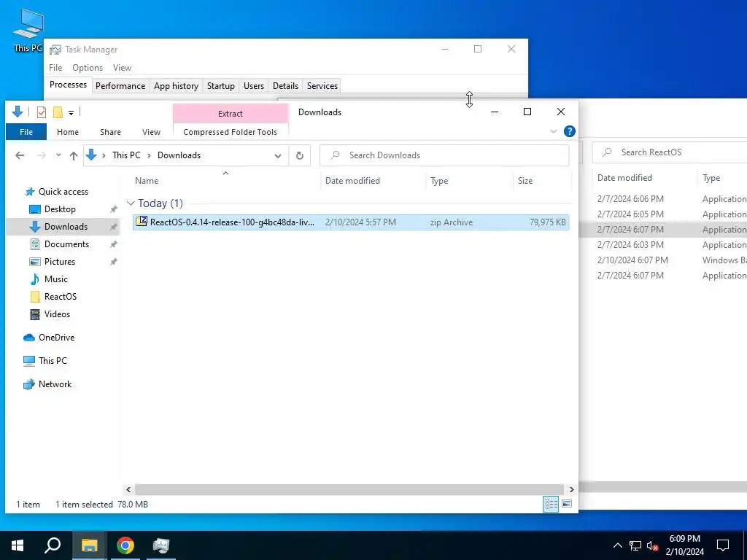Screen dimensions: 747x560
Task: Select Task Manager's Processes tab
Action: point(68,85)
